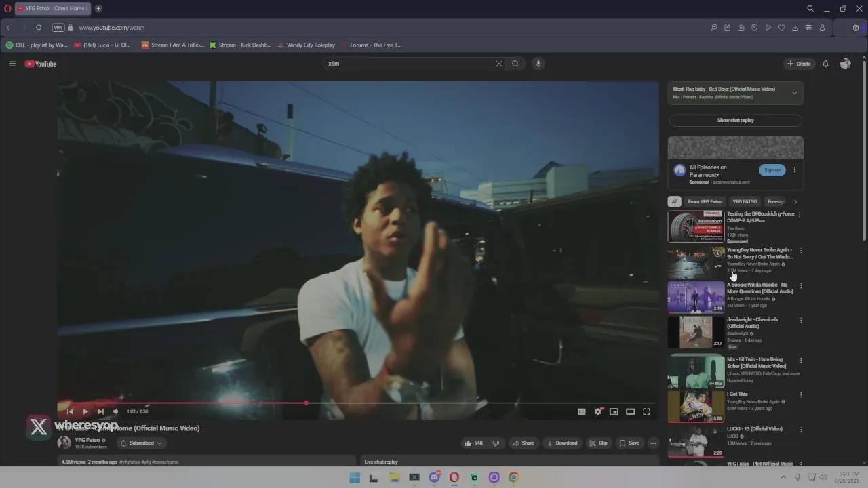This screenshot has width=868, height=488.
Task: Go to YouTube home via logo
Action: coord(41,64)
